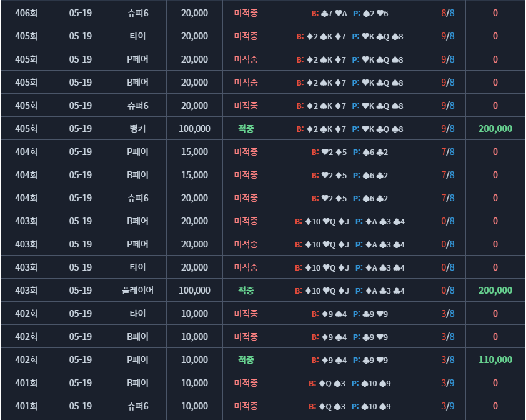Click the 타이 bet type in 403회 row
Viewport: 526px width, 420px height.
(x=137, y=267)
